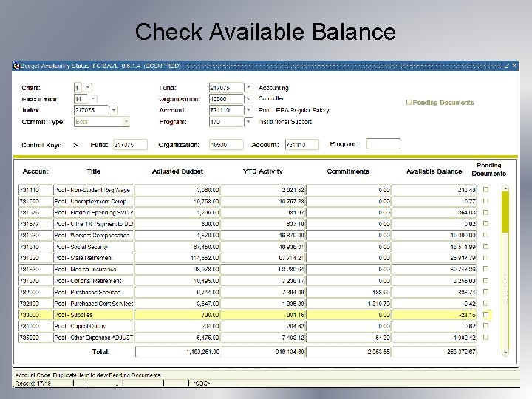
Task: Click the Control Keys Fund field
Action: pyautogui.click(x=130, y=145)
